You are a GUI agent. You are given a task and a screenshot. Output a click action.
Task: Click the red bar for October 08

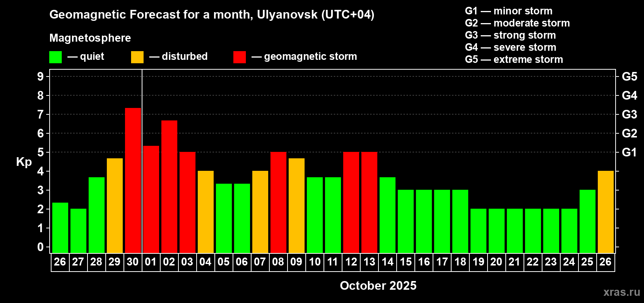278,203
